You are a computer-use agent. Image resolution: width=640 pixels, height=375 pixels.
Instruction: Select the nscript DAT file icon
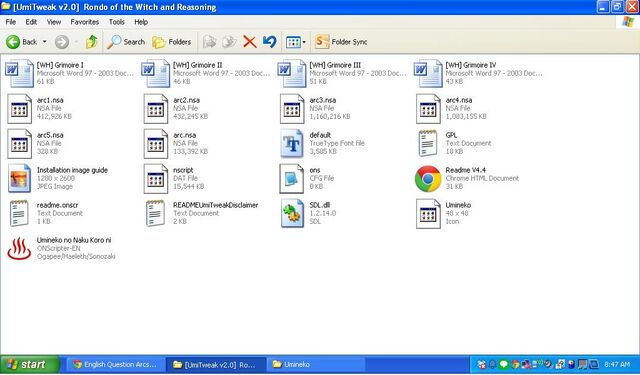point(156,179)
